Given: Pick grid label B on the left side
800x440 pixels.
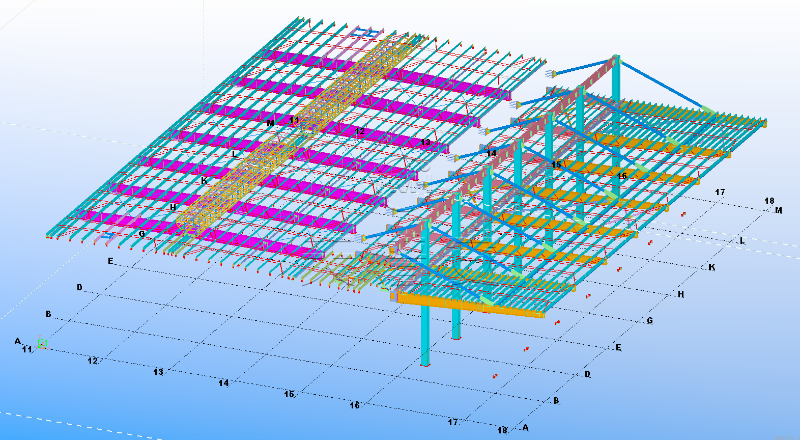Looking at the screenshot, I should pos(47,314).
